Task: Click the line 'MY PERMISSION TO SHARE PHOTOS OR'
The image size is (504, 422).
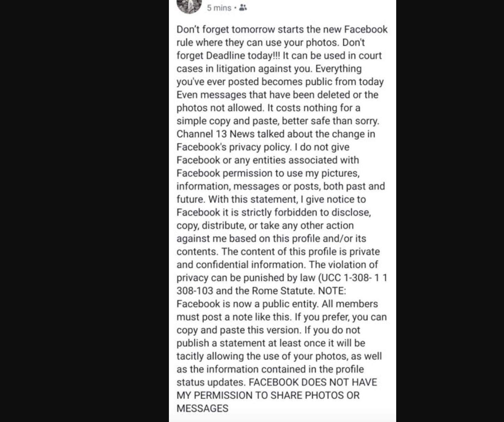Action: click(x=268, y=395)
